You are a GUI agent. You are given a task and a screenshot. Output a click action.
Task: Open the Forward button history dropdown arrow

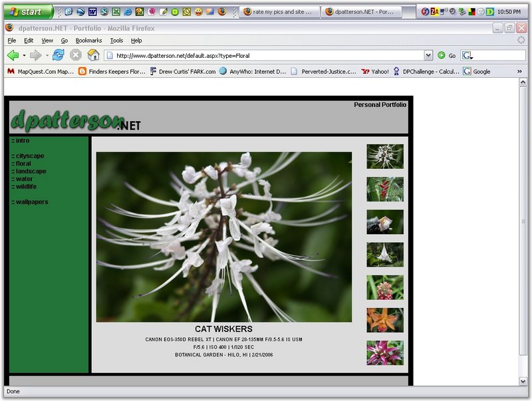(47, 55)
